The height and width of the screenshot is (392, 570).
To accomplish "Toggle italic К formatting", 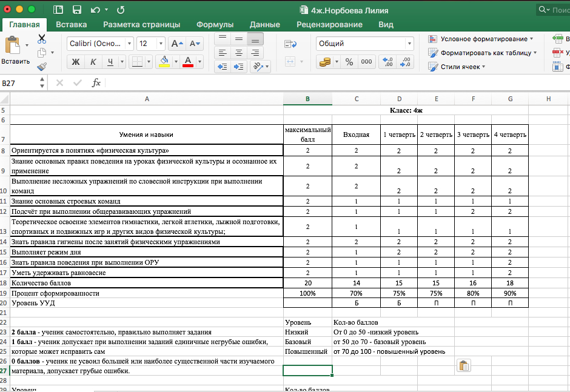I will 93,62.
